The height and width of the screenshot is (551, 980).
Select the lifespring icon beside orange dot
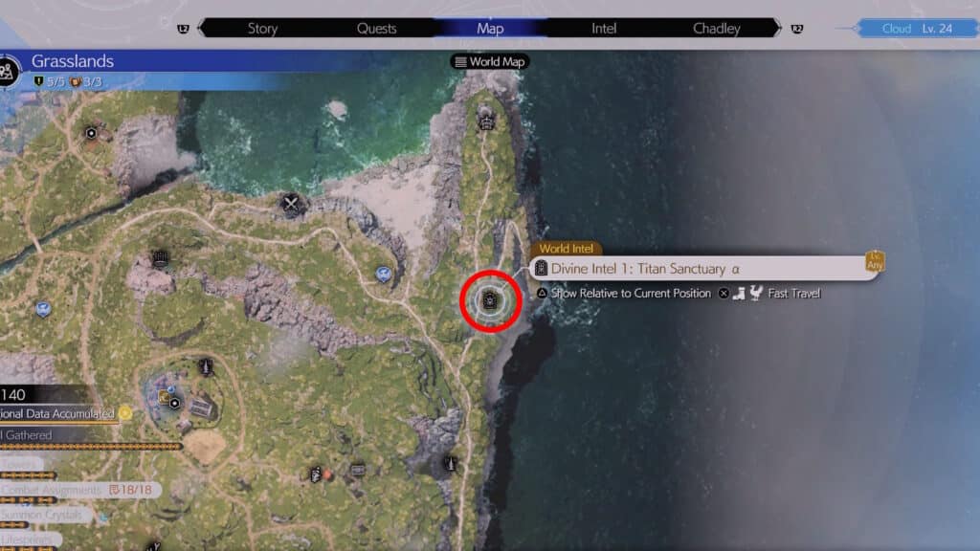tap(316, 475)
